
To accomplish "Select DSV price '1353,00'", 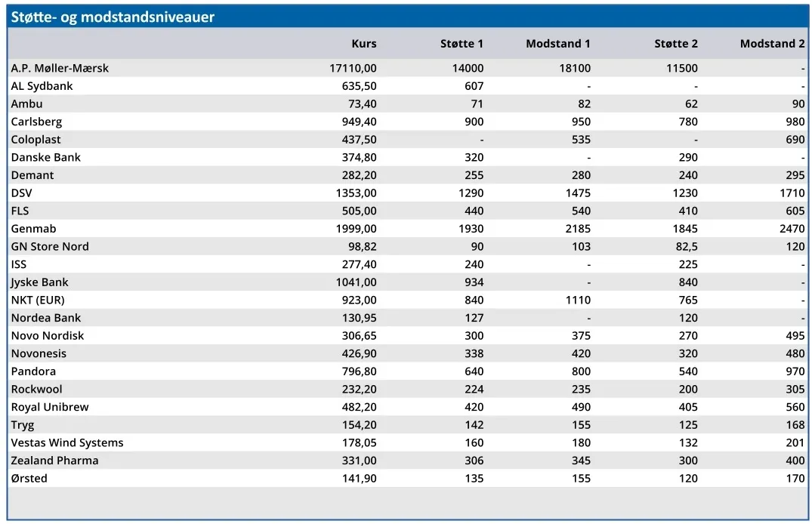I will (x=356, y=193).
